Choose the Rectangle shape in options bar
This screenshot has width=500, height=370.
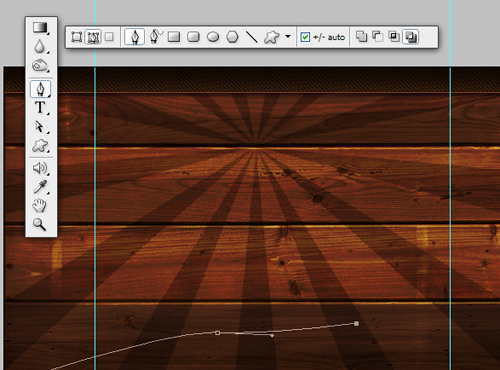point(174,37)
